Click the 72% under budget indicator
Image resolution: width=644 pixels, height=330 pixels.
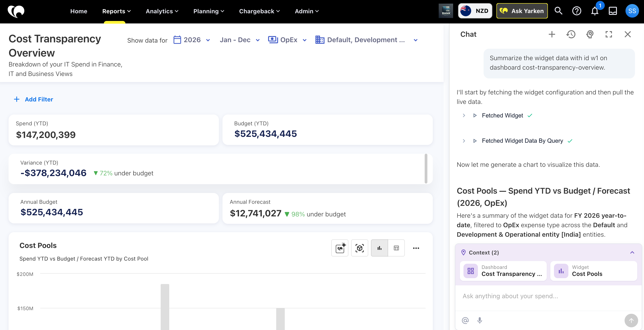123,173
